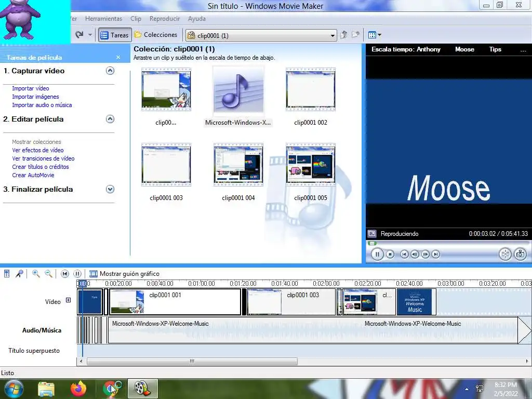Image resolution: width=532 pixels, height=399 pixels.
Task: Open the redo history dropdown arrow
Action: (x=90, y=35)
